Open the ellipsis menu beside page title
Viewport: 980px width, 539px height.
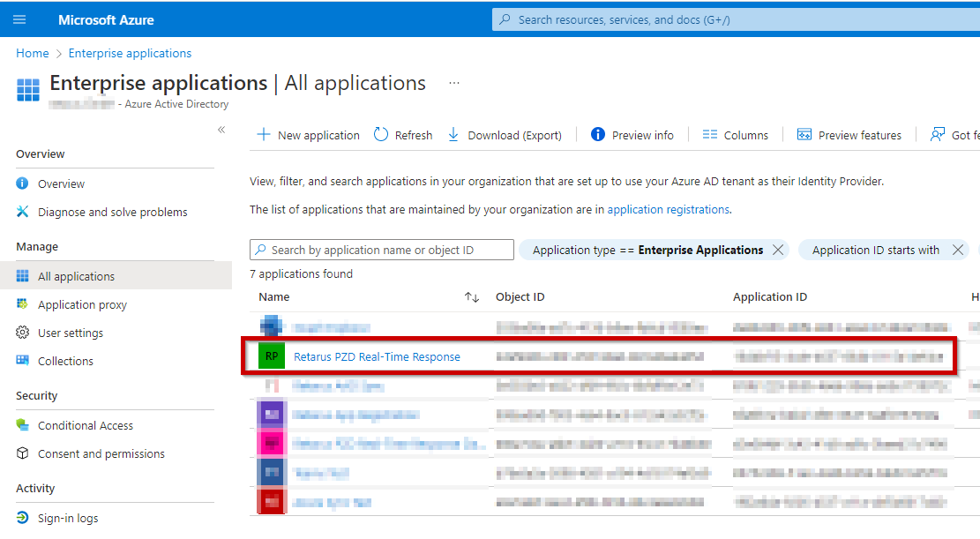[x=454, y=83]
